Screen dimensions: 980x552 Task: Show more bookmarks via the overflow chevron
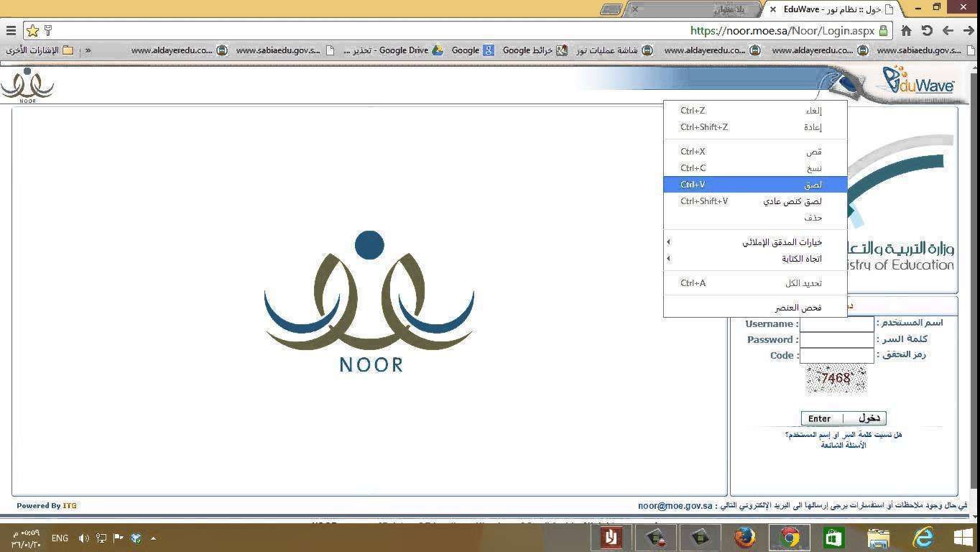click(88, 50)
